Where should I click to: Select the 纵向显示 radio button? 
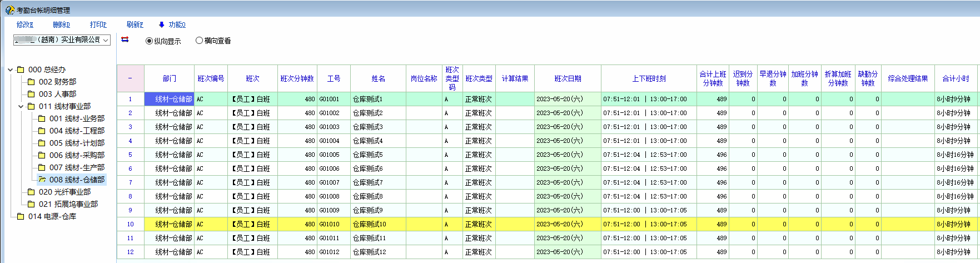[149, 41]
